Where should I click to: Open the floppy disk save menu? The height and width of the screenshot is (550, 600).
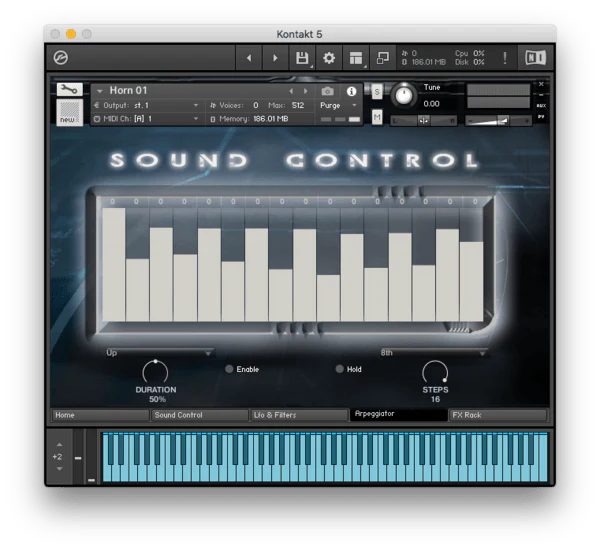tap(302, 58)
